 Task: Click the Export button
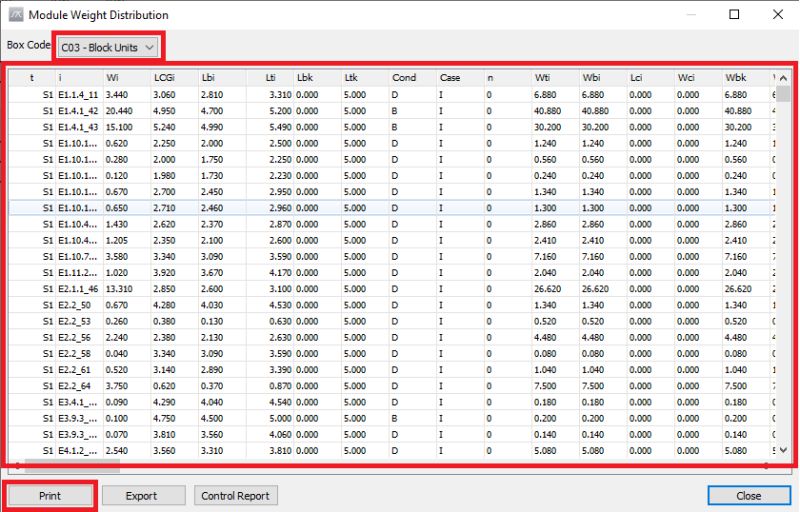(x=143, y=496)
